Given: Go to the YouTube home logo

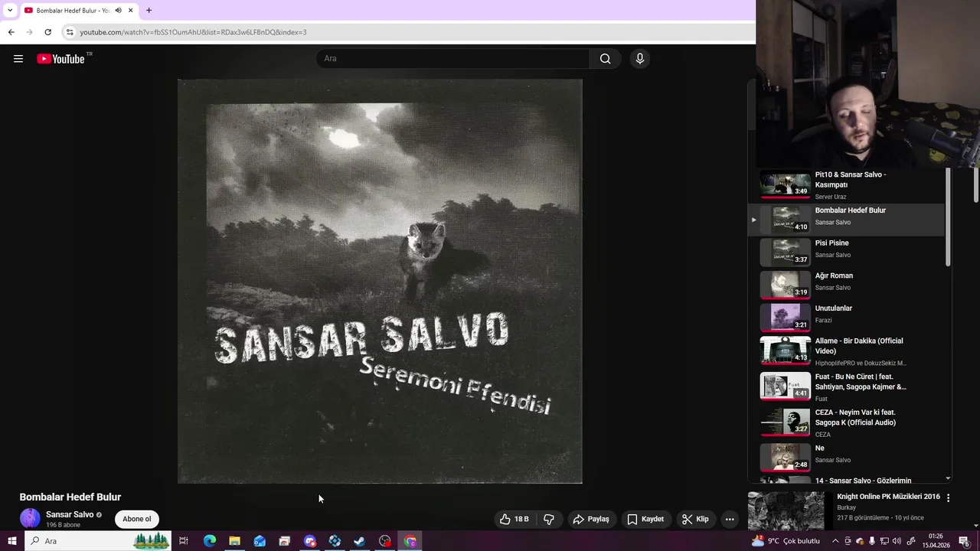Looking at the screenshot, I should pyautogui.click(x=60, y=59).
